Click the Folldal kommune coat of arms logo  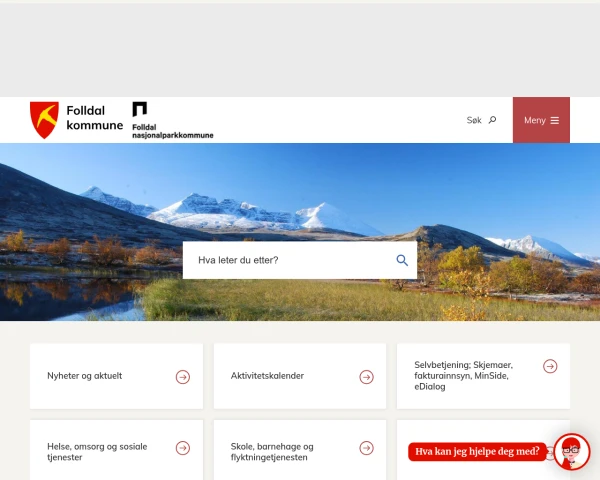point(44,120)
